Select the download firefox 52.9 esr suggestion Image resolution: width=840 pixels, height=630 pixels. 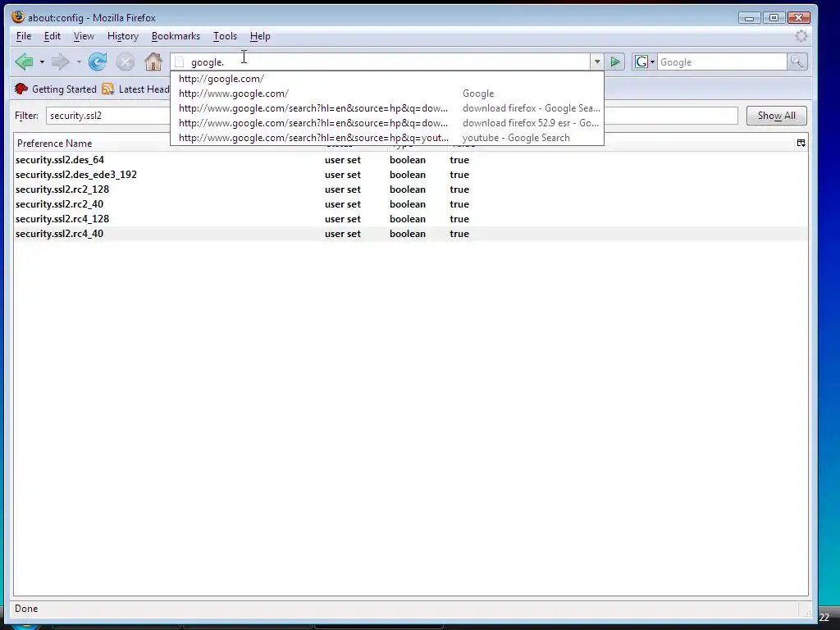[x=387, y=123]
